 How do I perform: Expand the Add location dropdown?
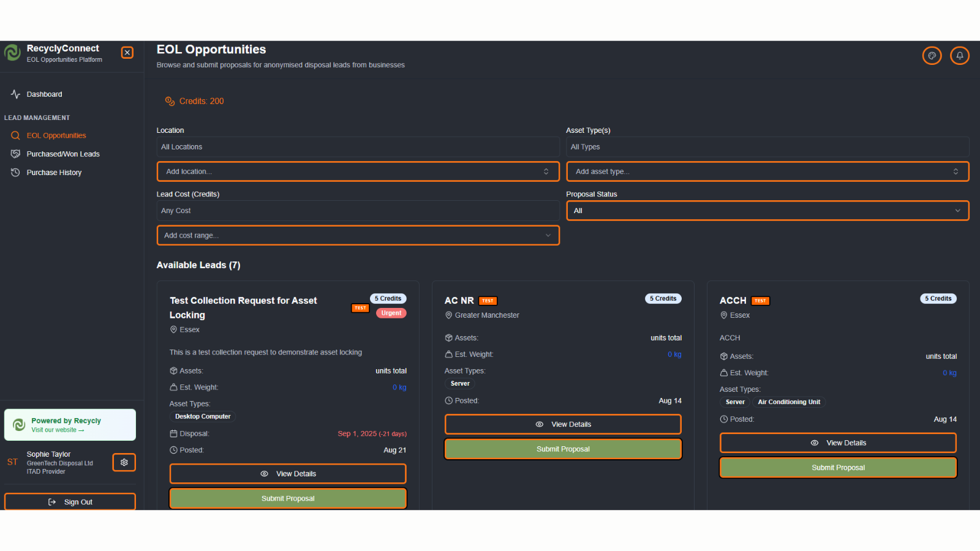(x=358, y=171)
